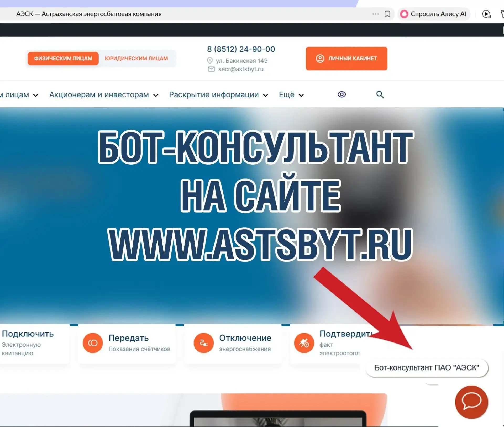Click the Отключение энергоснабжения orange icon
This screenshot has width=504, height=427.
pyautogui.click(x=203, y=343)
